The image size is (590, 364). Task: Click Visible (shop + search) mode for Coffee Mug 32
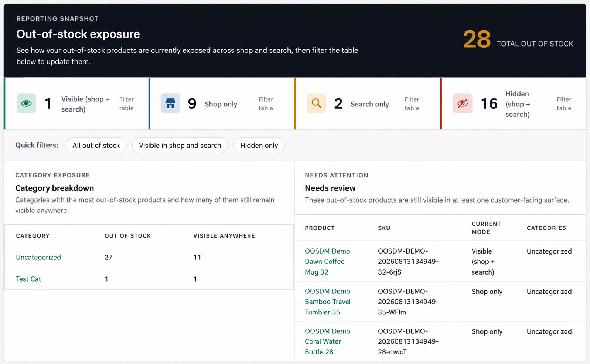[483, 261]
